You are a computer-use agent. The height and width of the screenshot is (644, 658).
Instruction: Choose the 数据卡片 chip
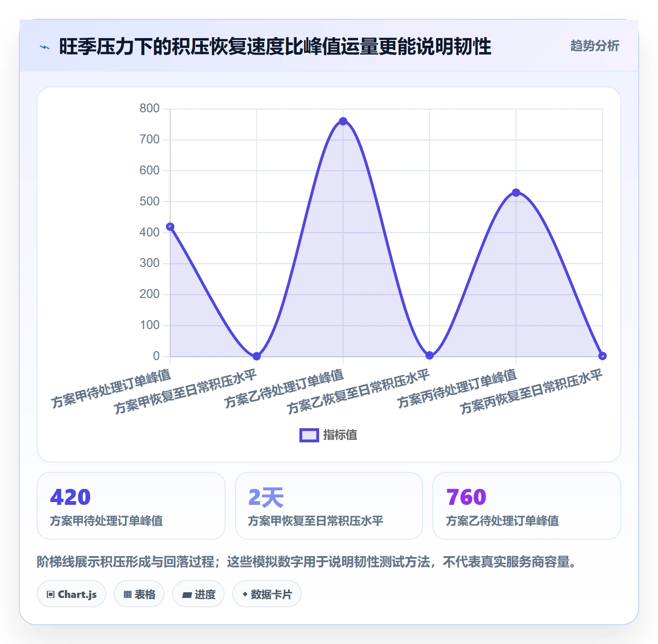266,594
